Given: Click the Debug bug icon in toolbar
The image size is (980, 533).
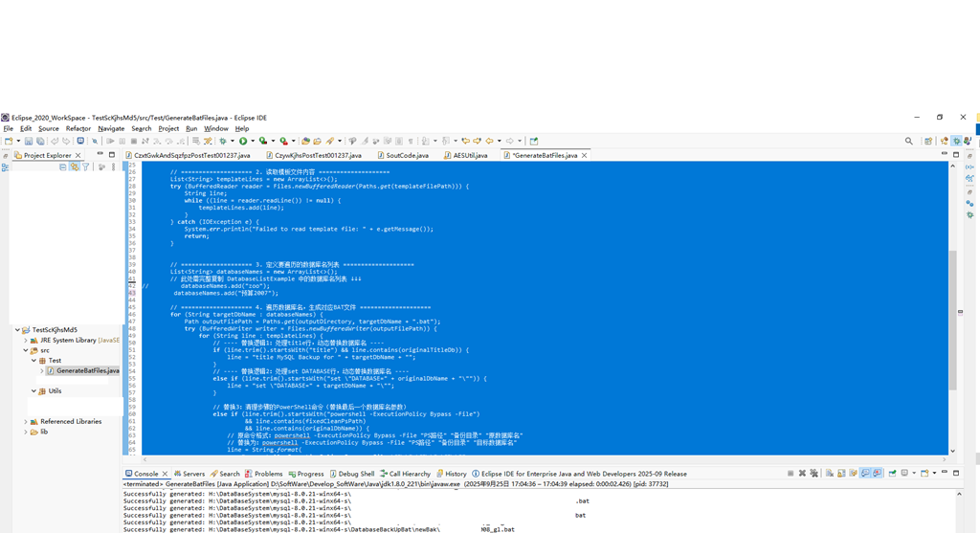Looking at the screenshot, I should point(222,141).
